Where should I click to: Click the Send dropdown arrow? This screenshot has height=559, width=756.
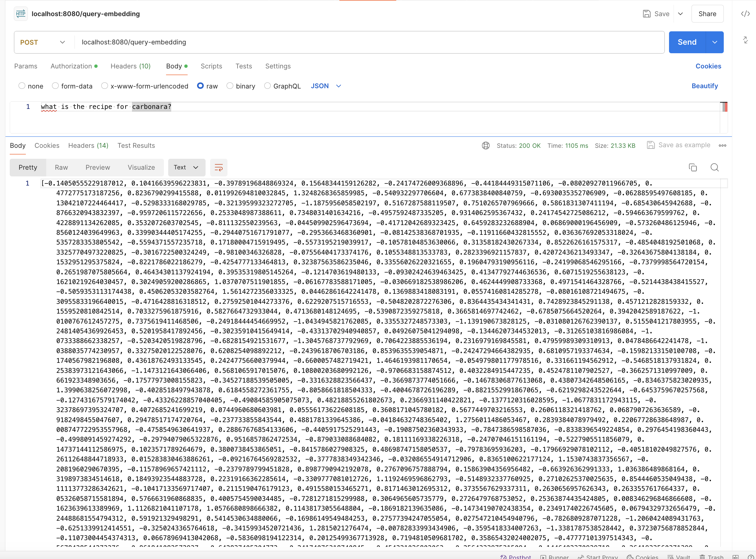[x=715, y=42]
